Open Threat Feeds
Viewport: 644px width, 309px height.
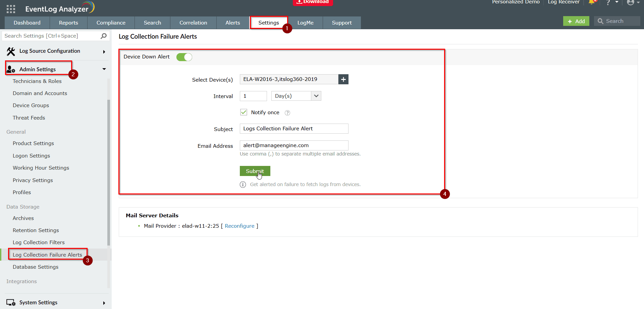click(29, 118)
